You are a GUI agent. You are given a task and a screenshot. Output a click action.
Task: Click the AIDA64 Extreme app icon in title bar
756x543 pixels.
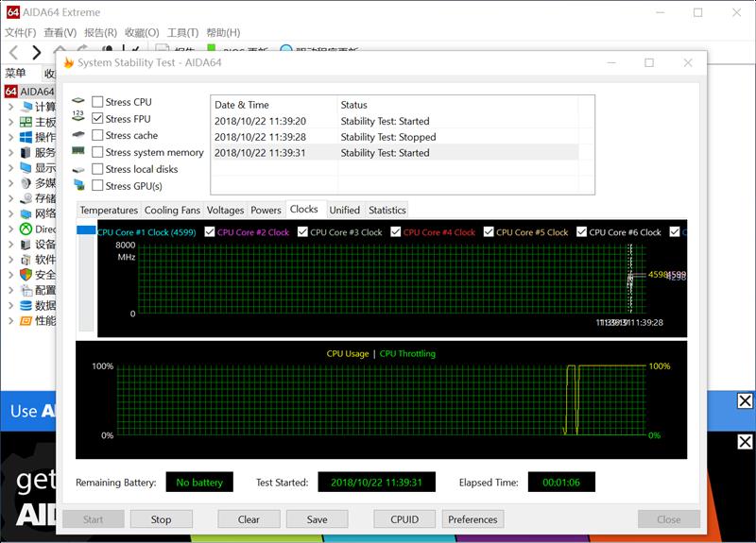coord(13,12)
